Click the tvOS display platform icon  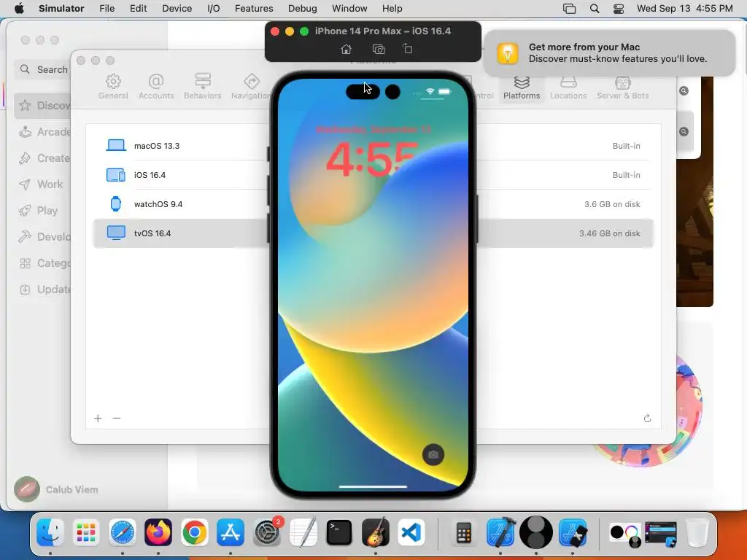pyautogui.click(x=116, y=233)
